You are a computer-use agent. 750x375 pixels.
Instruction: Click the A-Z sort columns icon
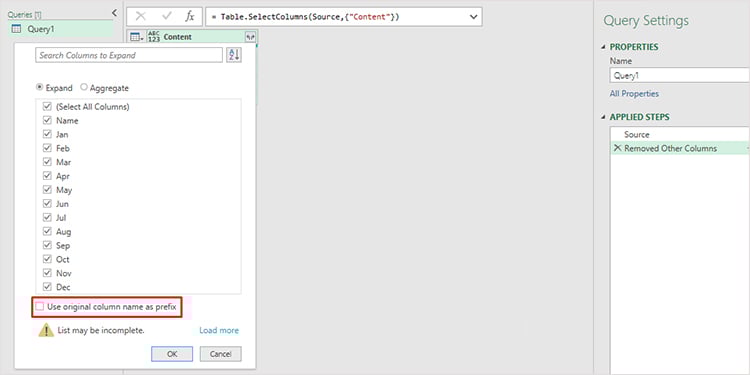click(x=234, y=55)
